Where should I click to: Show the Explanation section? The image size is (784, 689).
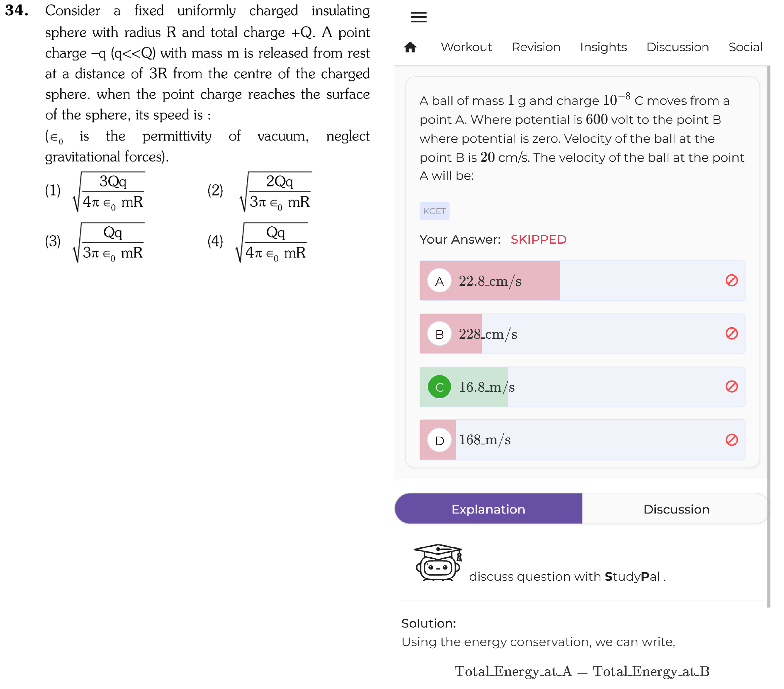point(488,509)
